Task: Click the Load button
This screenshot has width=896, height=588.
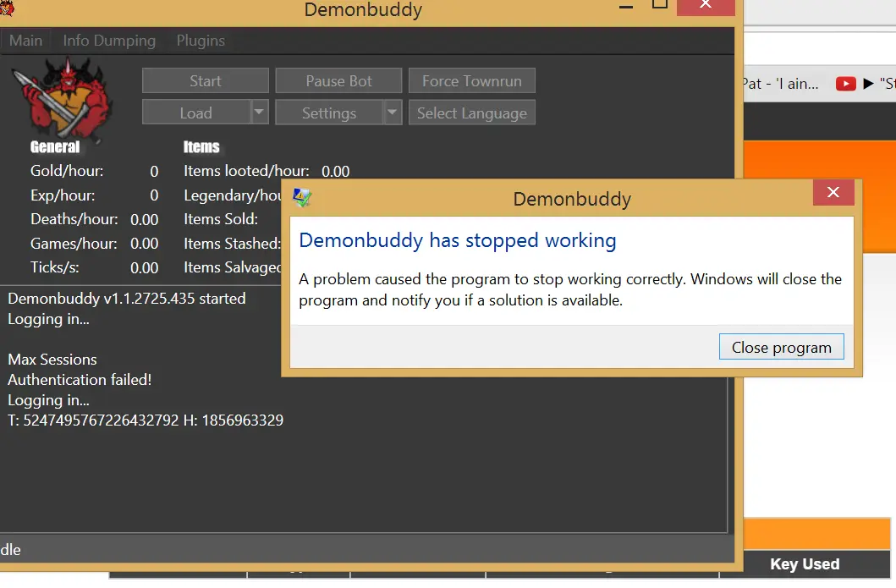Action: [x=195, y=113]
